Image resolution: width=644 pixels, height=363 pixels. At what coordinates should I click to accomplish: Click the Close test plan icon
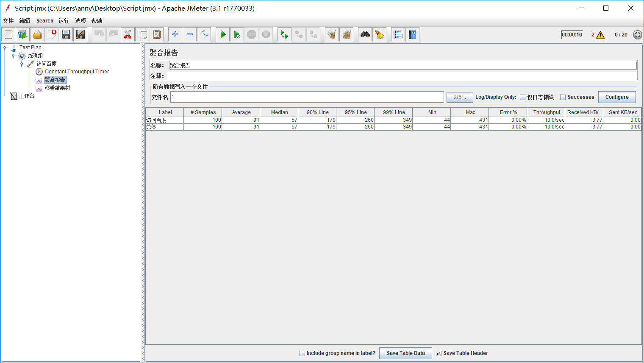click(x=52, y=34)
